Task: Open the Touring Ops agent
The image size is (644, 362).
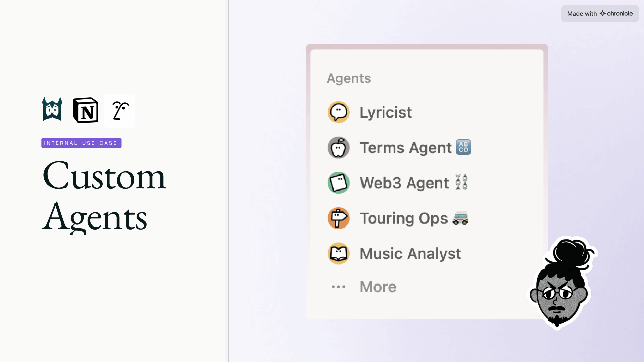Action: pyautogui.click(x=404, y=218)
